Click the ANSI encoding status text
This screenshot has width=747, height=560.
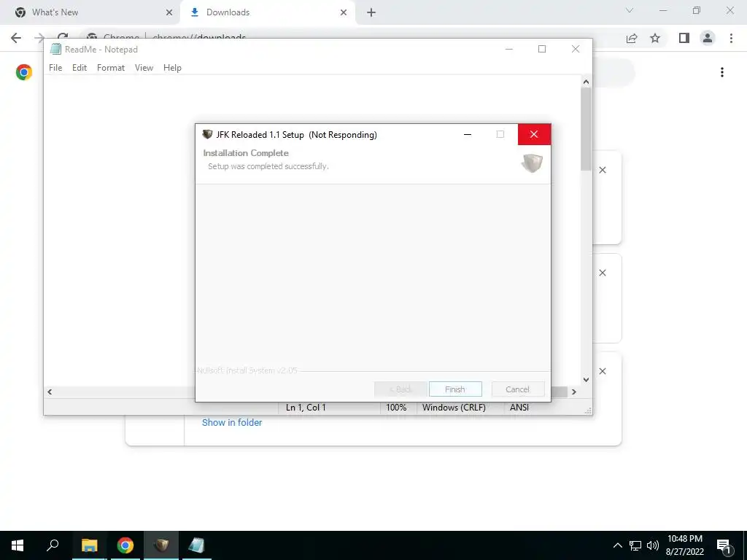[x=519, y=408]
